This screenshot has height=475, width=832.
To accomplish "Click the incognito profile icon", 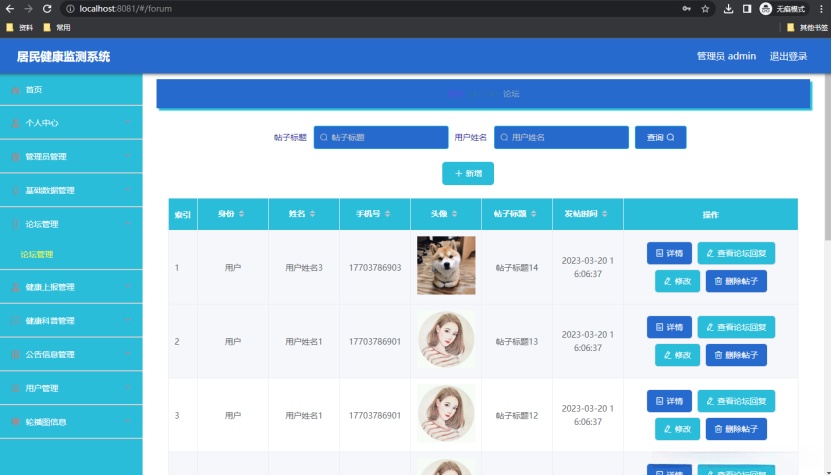I will pyautogui.click(x=765, y=8).
